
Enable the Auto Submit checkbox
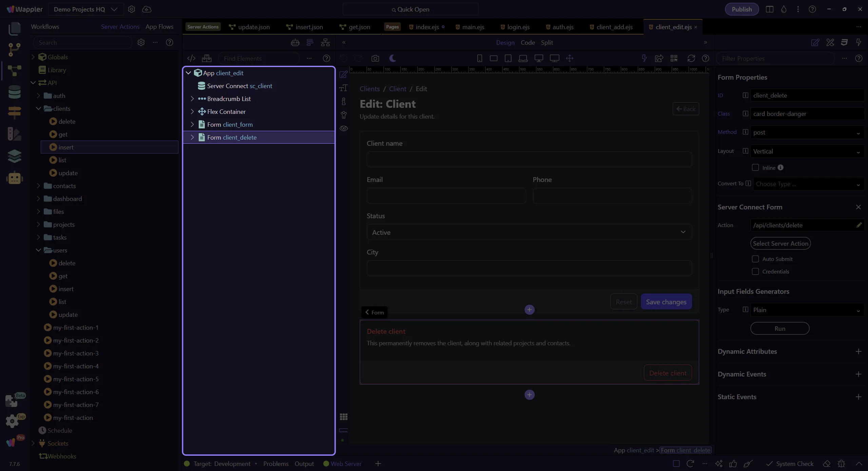(755, 259)
